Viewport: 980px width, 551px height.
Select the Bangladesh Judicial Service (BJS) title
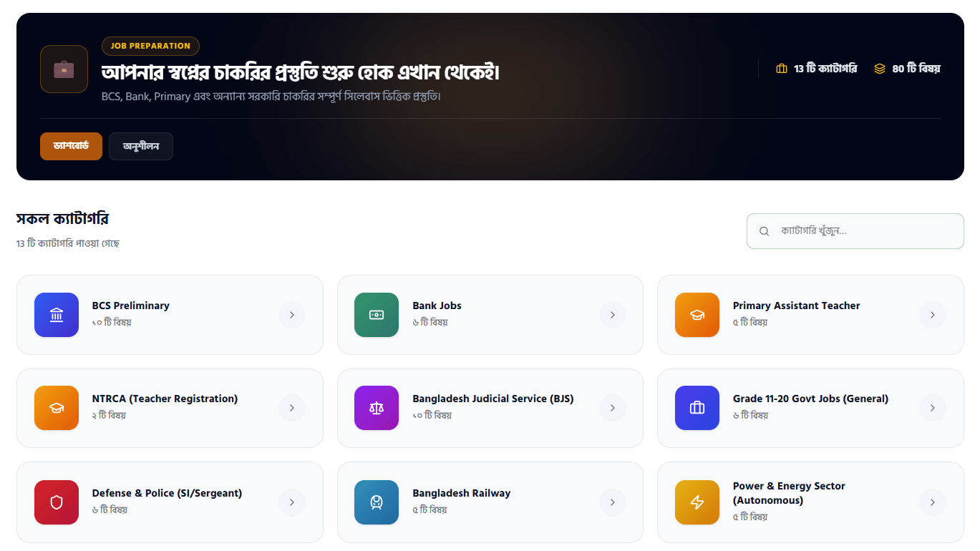[x=493, y=399]
